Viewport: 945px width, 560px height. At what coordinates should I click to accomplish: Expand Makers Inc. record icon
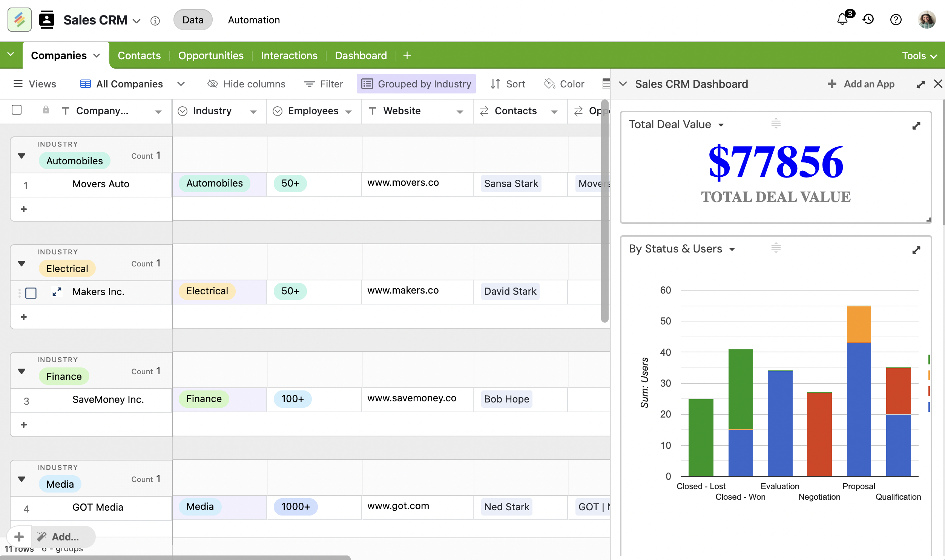[x=57, y=292]
